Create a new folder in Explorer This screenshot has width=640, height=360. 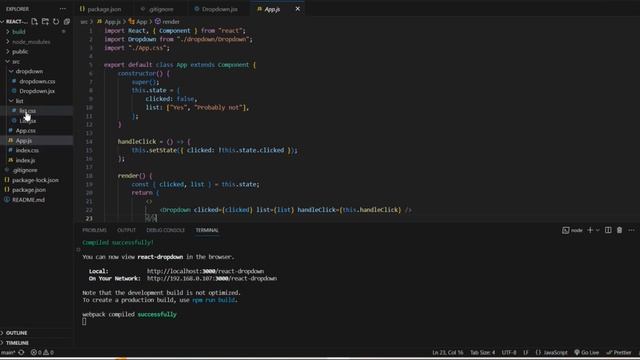click(45, 21)
